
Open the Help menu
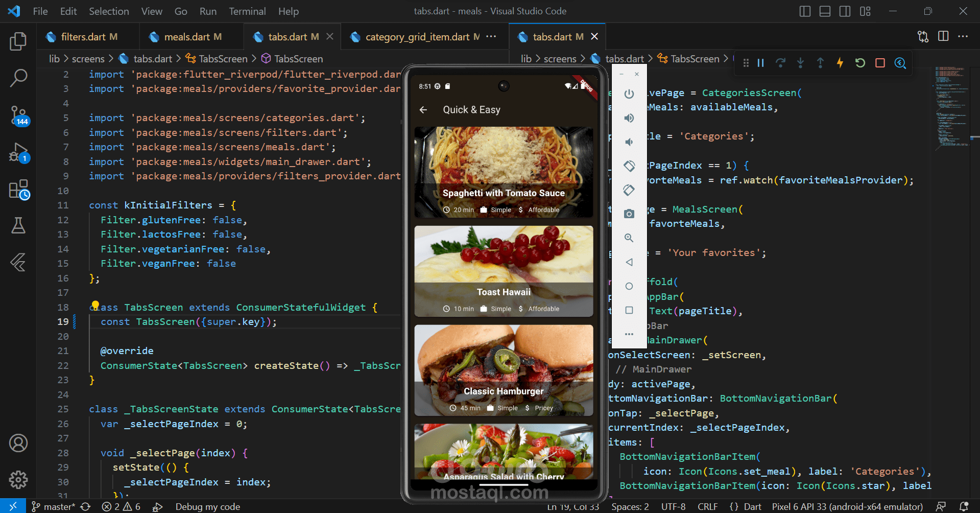289,11
